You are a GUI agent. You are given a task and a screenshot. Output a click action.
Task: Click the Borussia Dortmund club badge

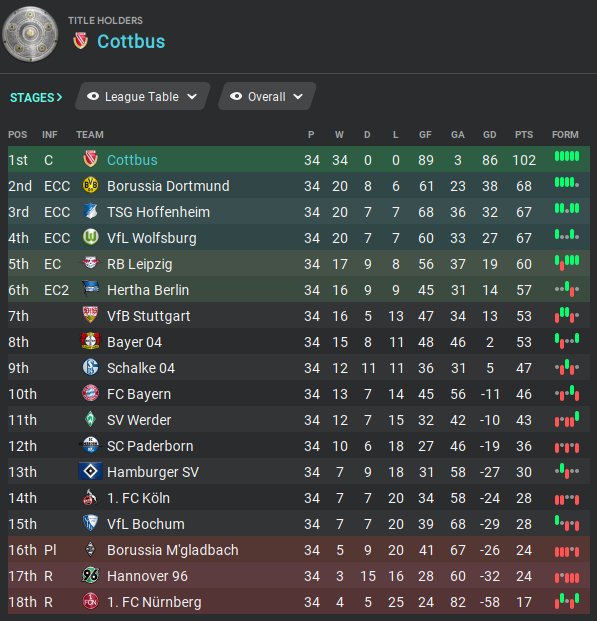coord(90,185)
